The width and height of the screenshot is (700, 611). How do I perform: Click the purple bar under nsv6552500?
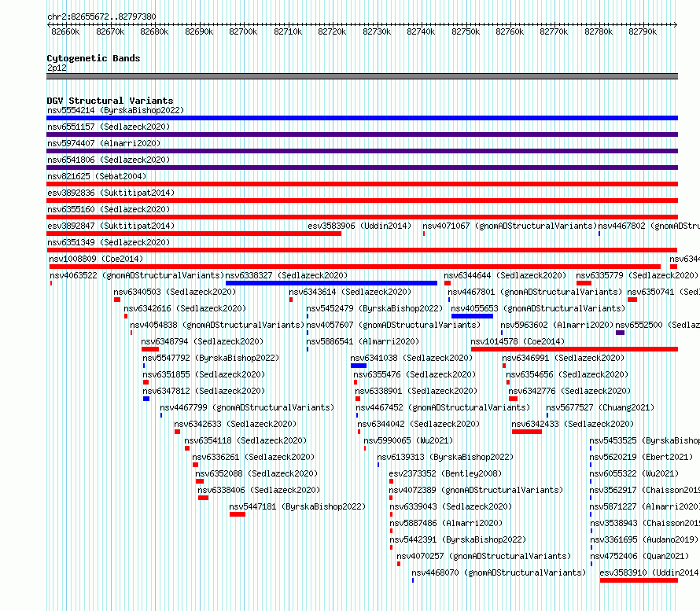coord(620,333)
